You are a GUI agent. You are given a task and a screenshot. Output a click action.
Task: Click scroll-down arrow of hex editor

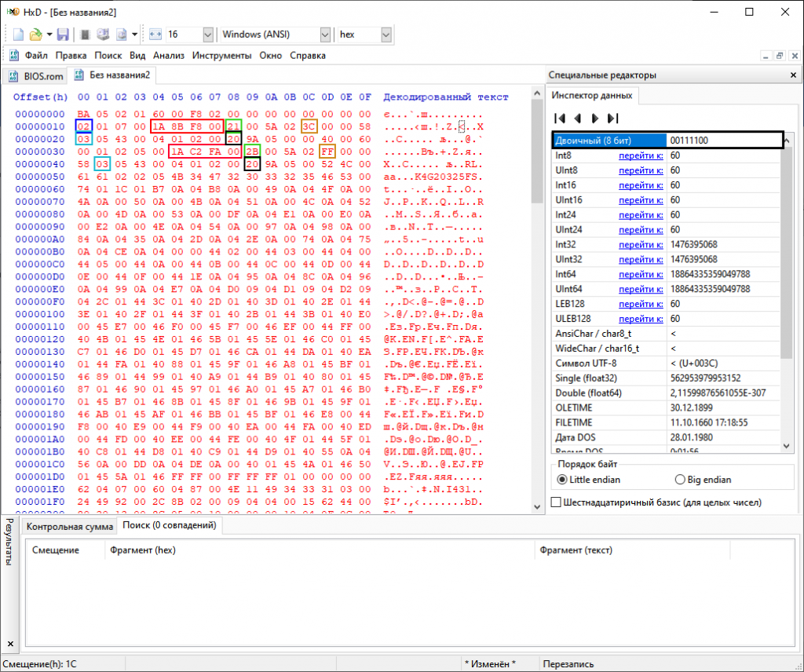point(537,507)
